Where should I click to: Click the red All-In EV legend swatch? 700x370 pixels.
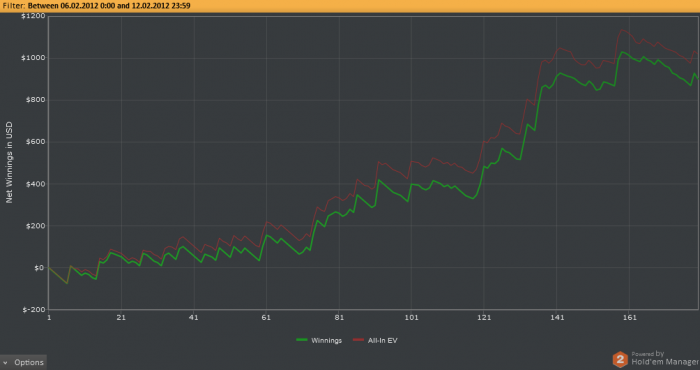click(358, 340)
